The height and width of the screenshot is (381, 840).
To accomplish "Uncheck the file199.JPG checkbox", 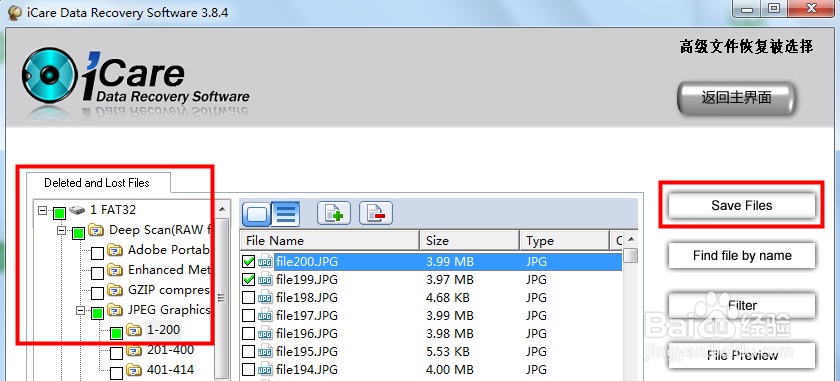I will [249, 280].
